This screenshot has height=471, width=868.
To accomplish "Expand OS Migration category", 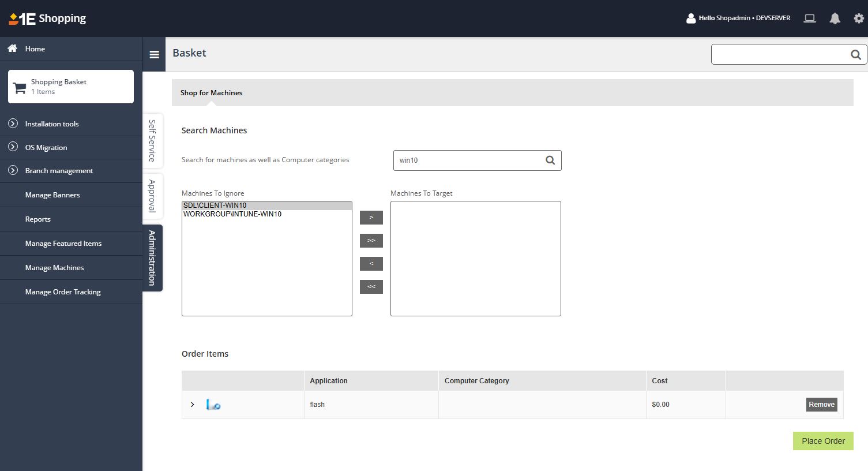I will [x=13, y=147].
